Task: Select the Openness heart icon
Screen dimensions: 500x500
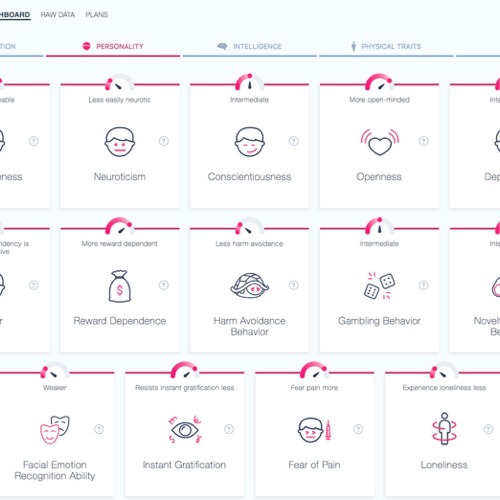Action: (x=380, y=142)
